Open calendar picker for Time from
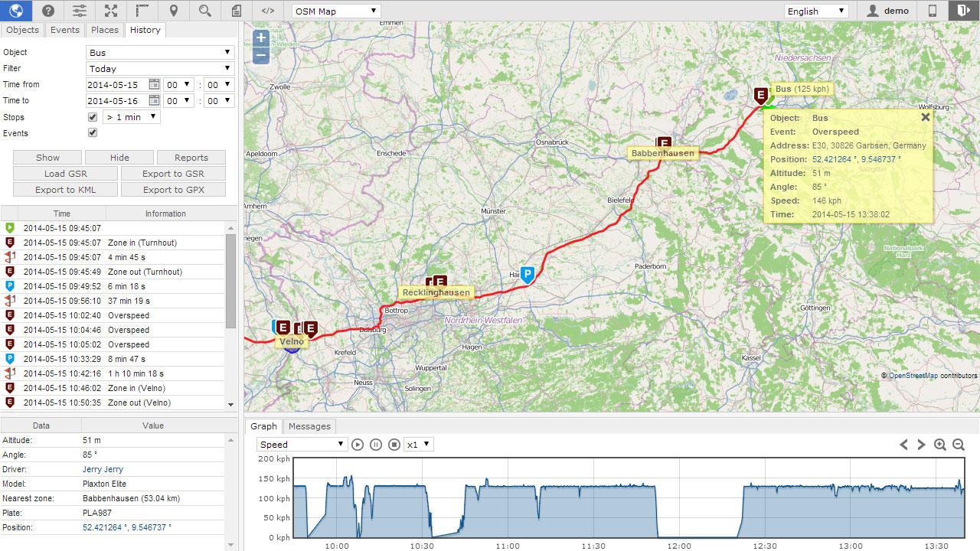Viewport: 980px width, 551px height. point(154,84)
